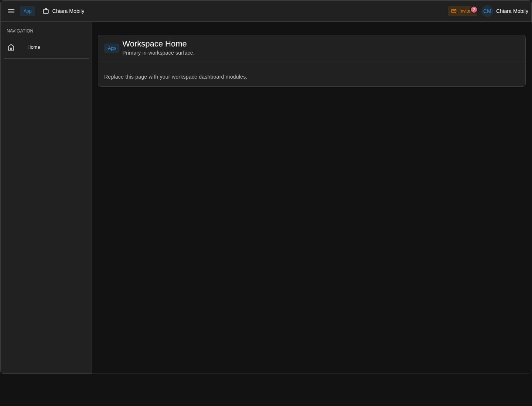Click the 'Primary in-workspace surface.' subtitle
532x406 pixels.
pyautogui.click(x=158, y=53)
